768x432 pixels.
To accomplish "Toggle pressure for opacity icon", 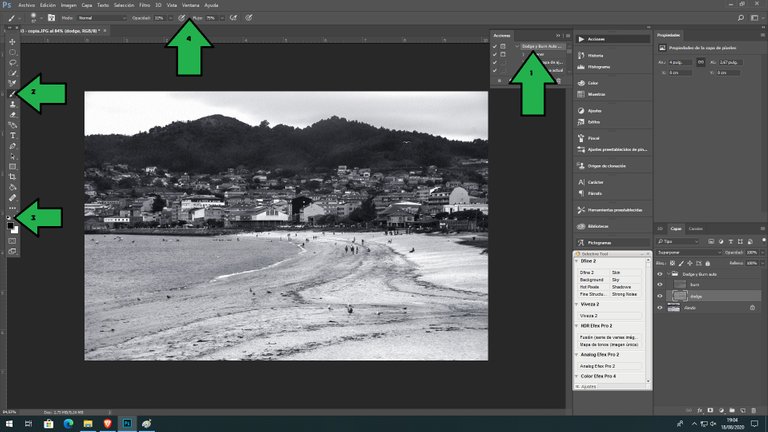I will point(182,18).
